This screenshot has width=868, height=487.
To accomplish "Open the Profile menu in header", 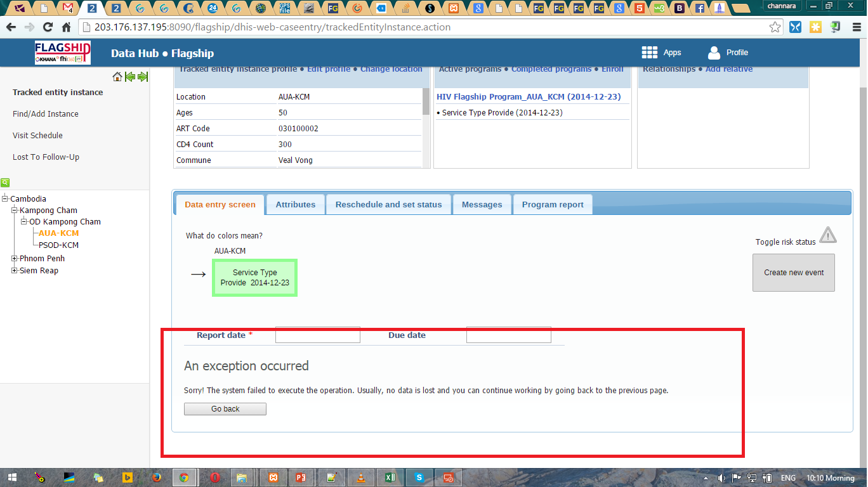I will tap(728, 53).
